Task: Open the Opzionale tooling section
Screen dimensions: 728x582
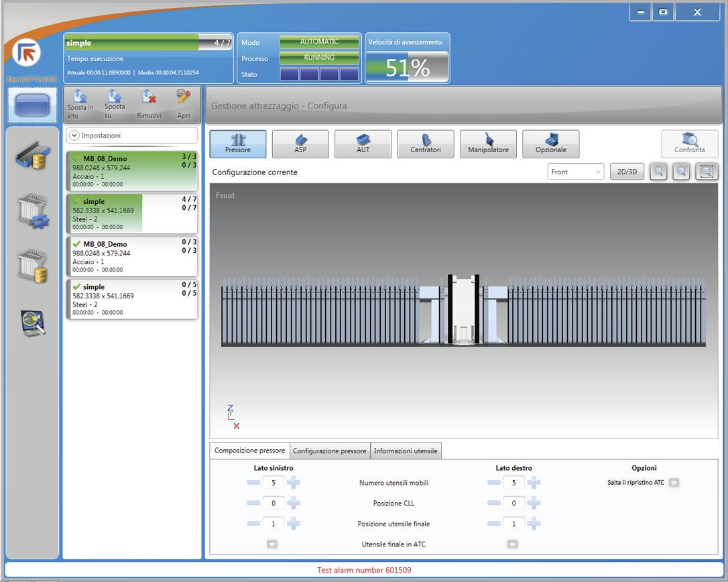Action: click(551, 143)
